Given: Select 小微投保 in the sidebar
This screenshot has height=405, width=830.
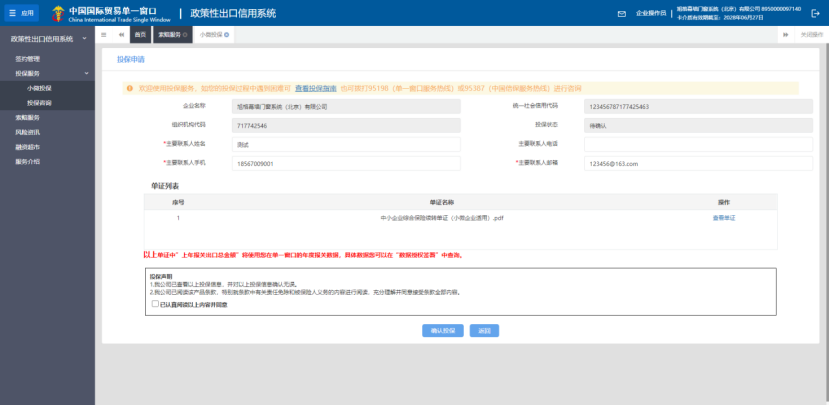Looking at the screenshot, I should (39, 88).
